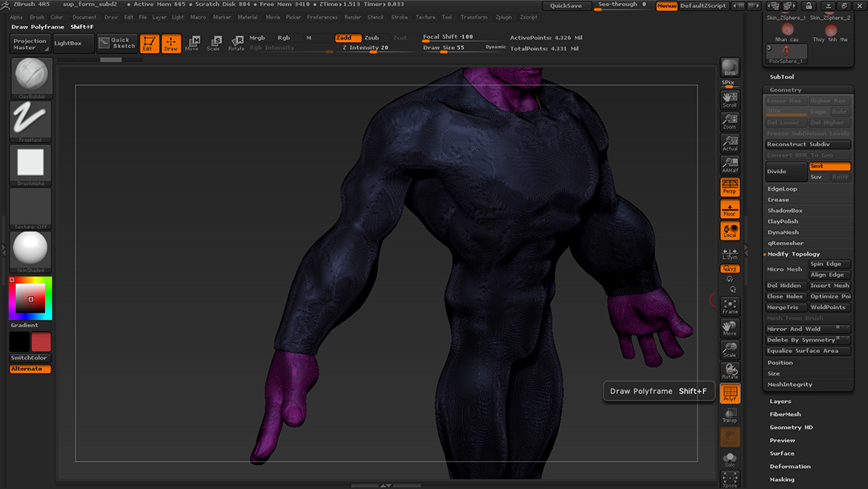Select the Scale tool in top shelf
868x489 pixels.
pos(214,43)
